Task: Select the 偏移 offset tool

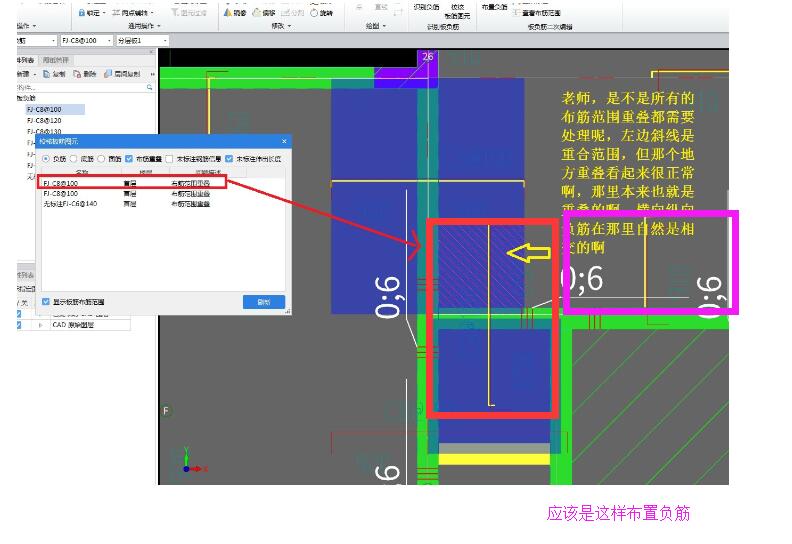Action: point(264,13)
